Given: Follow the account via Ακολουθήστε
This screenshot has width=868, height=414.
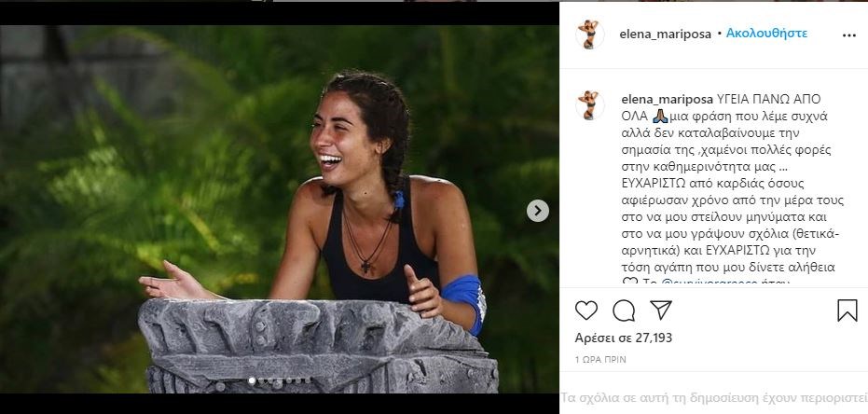Looking at the screenshot, I should point(767,34).
